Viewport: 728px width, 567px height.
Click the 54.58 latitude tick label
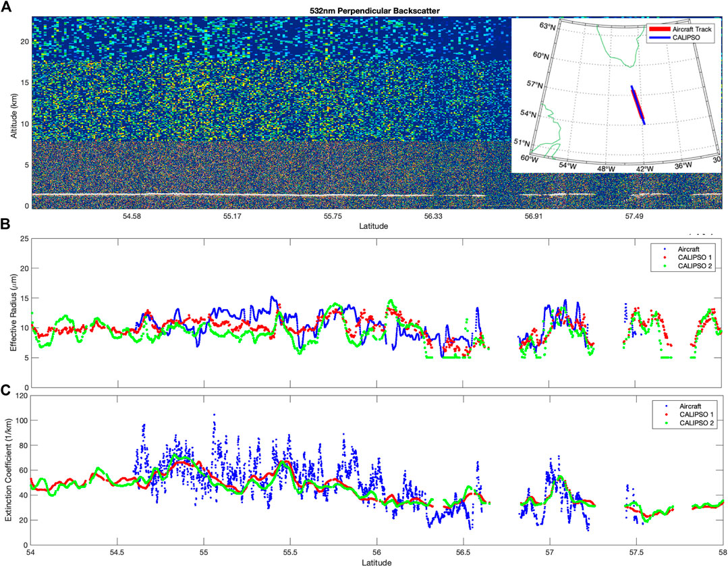tap(132, 217)
